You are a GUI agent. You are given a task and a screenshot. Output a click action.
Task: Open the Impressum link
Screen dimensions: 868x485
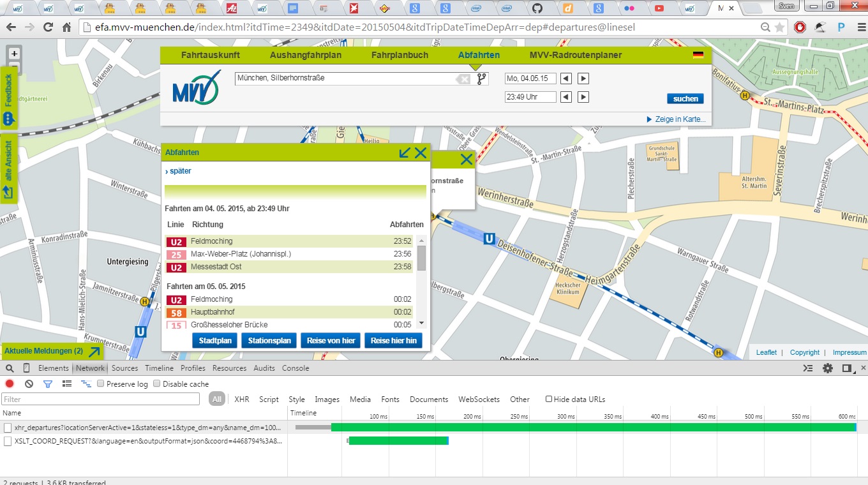(x=849, y=352)
